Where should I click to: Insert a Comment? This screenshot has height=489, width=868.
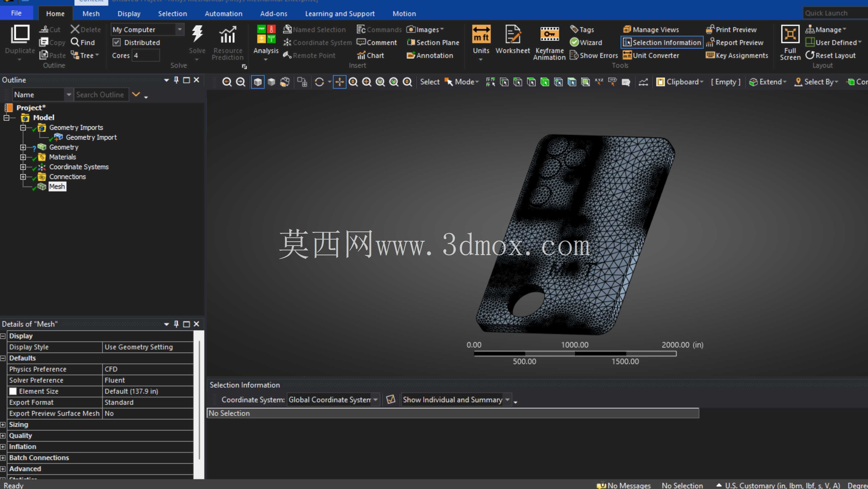(x=377, y=43)
